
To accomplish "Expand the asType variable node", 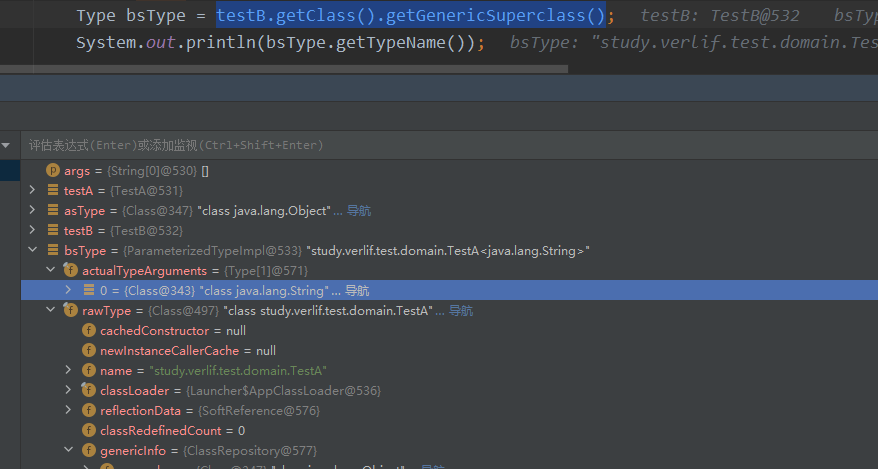I will point(33,211).
